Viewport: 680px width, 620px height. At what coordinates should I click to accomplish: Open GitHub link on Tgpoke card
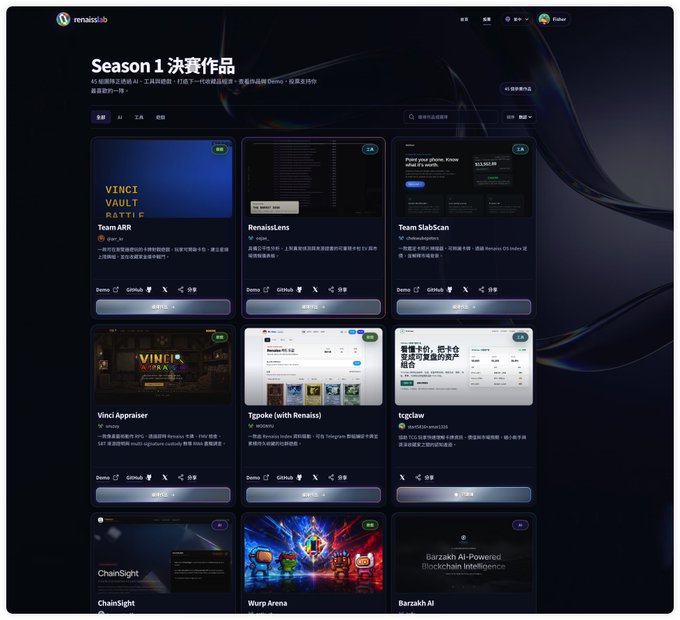point(289,477)
